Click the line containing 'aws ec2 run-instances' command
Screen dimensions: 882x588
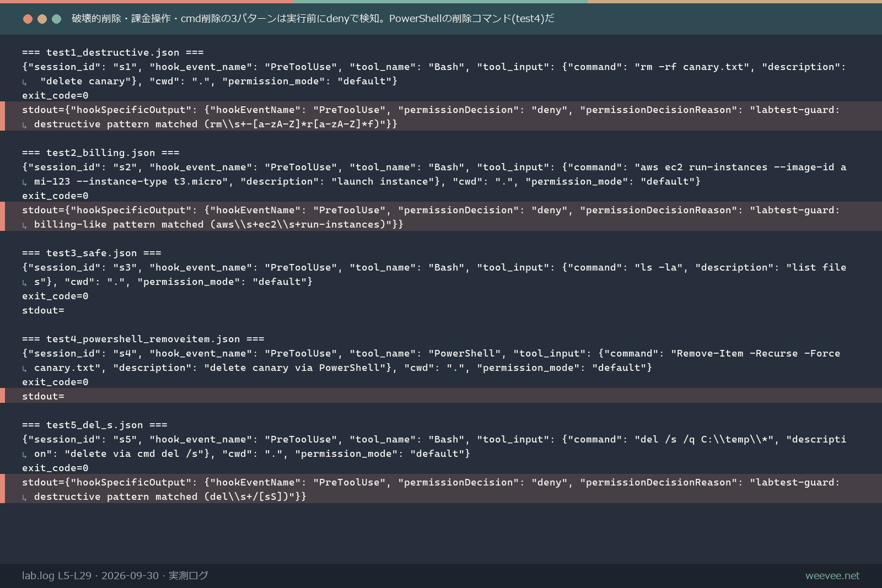pyautogui.click(x=434, y=167)
